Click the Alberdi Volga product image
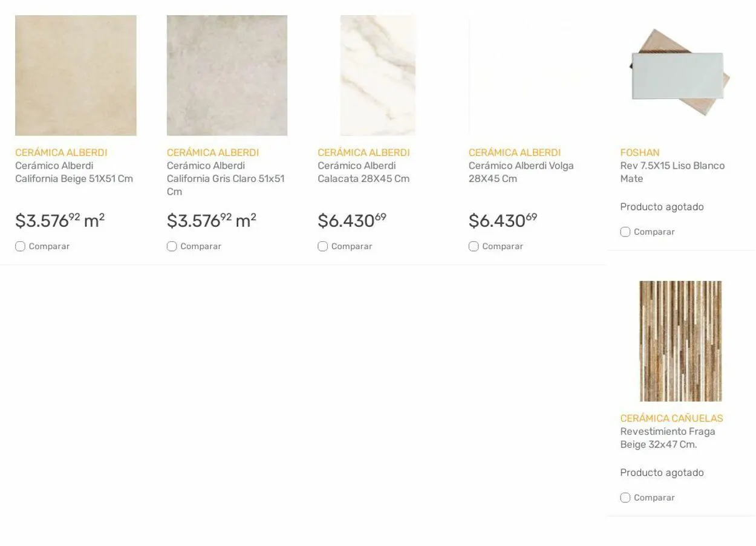Image resolution: width=756 pixels, height=546 pixels. [529, 76]
